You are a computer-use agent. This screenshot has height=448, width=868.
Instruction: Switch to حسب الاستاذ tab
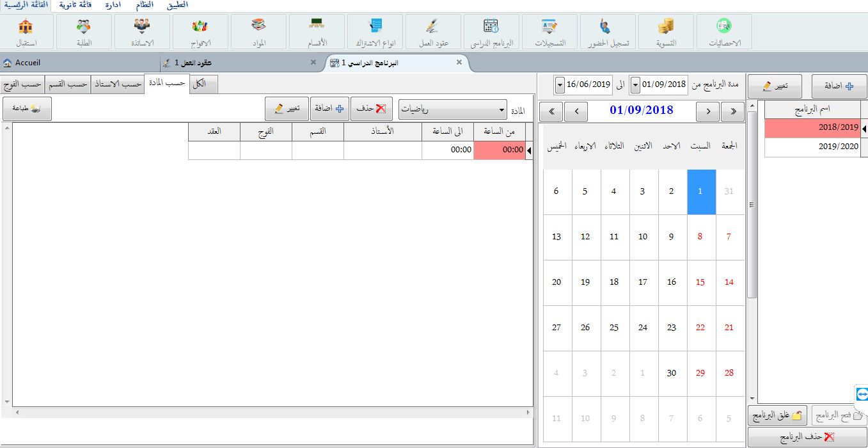(x=117, y=84)
